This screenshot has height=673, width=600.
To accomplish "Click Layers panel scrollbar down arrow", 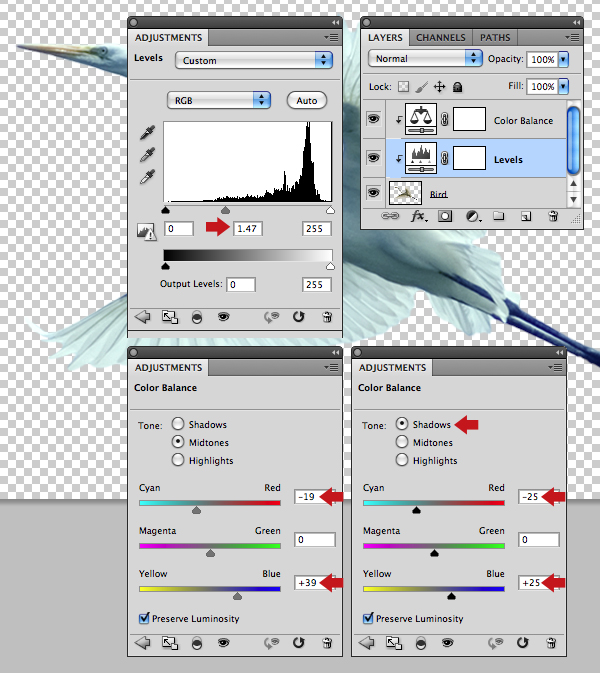I will (x=573, y=200).
